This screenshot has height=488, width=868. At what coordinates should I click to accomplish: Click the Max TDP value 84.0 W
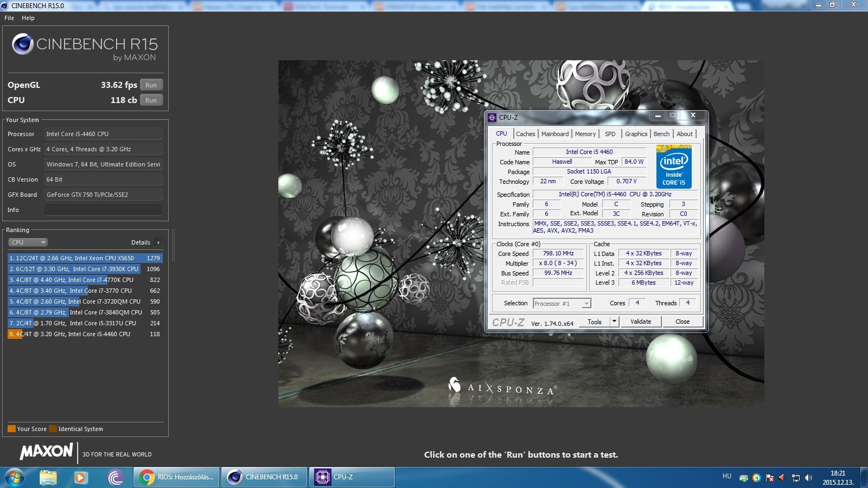(x=634, y=162)
